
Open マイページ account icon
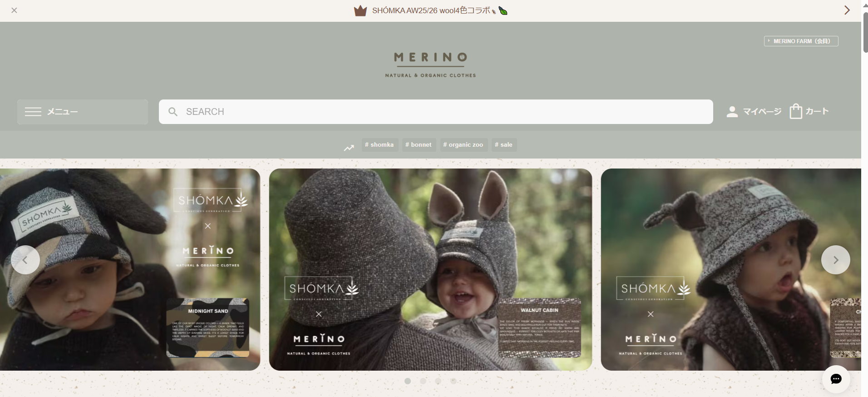point(732,112)
